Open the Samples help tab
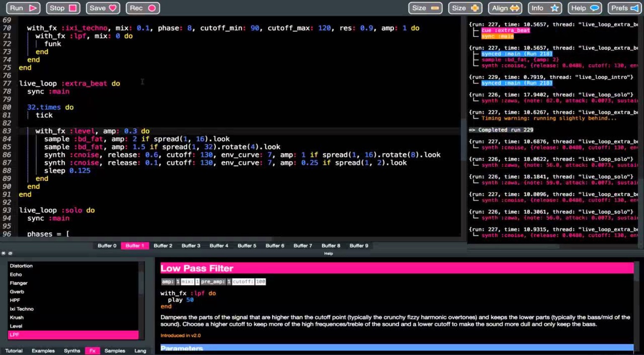Screen dimensions: 644x355 (x=115, y=351)
